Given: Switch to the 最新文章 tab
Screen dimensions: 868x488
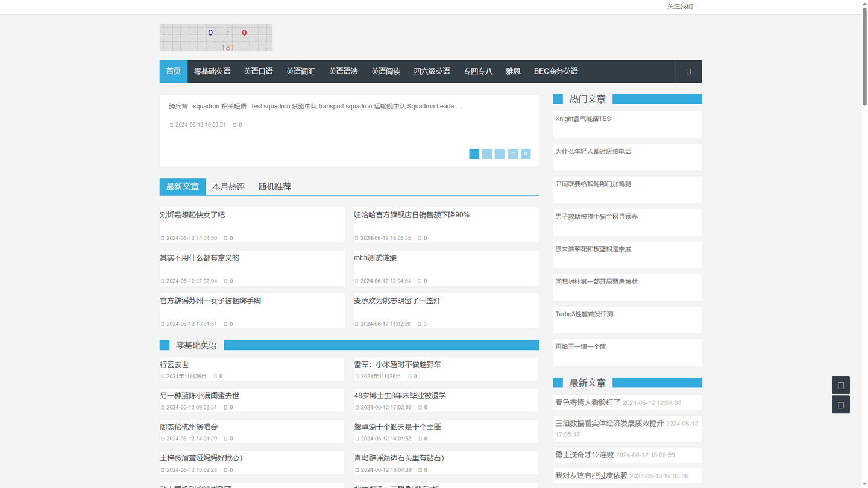Looking at the screenshot, I should (x=183, y=187).
